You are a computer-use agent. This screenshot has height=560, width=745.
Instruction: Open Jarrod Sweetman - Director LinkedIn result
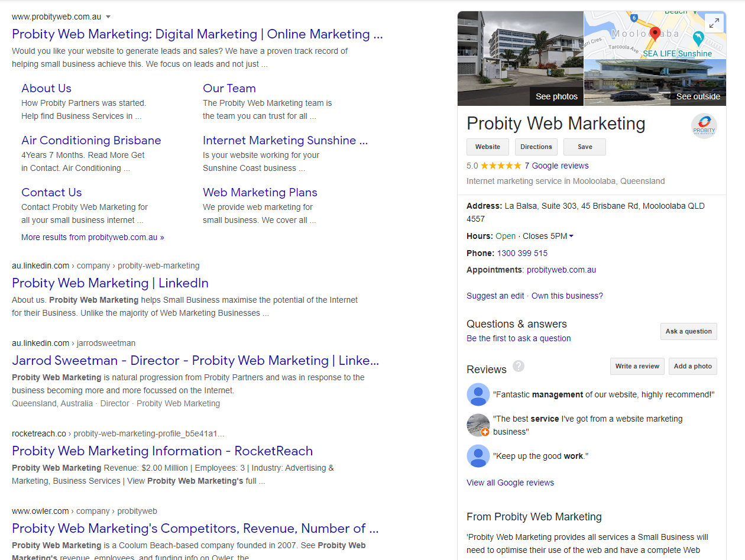195,361
